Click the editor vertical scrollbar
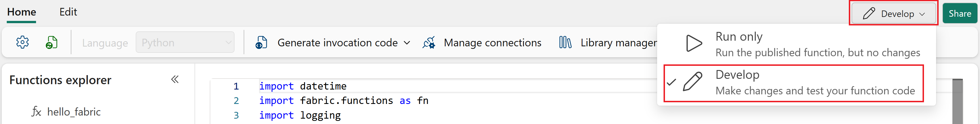This screenshot has height=124, width=980. [957, 101]
